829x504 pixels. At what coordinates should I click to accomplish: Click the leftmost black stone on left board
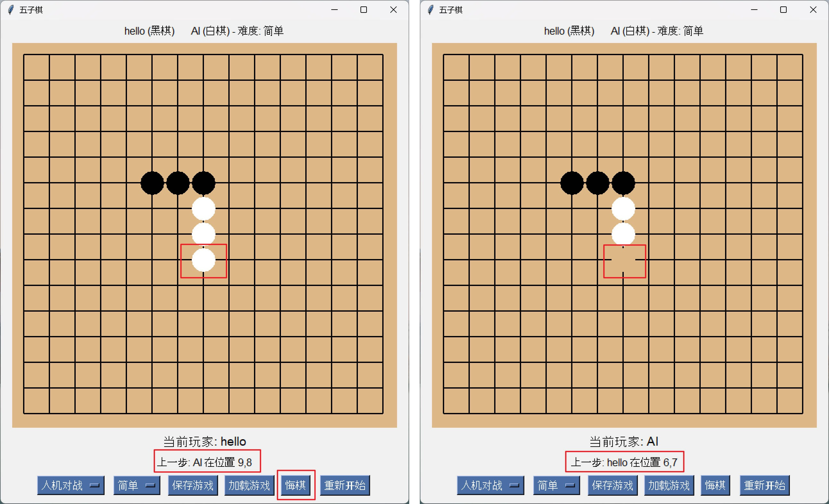point(152,183)
